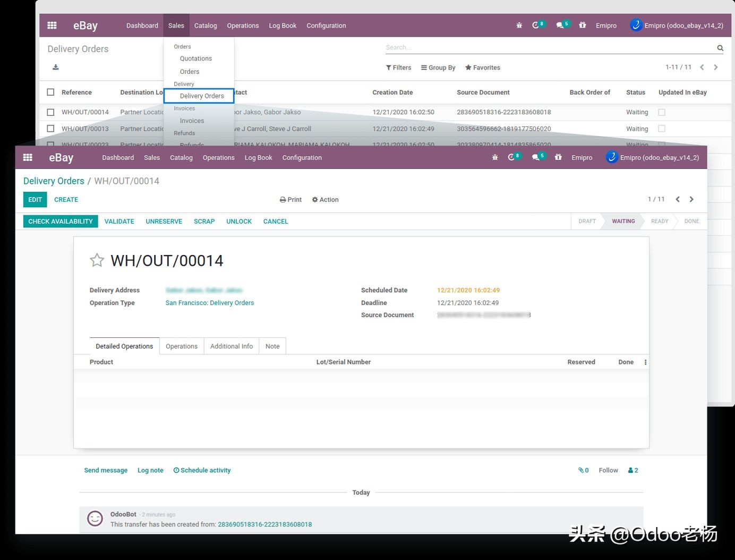Switch to Note tab
The image size is (735, 560).
click(272, 346)
